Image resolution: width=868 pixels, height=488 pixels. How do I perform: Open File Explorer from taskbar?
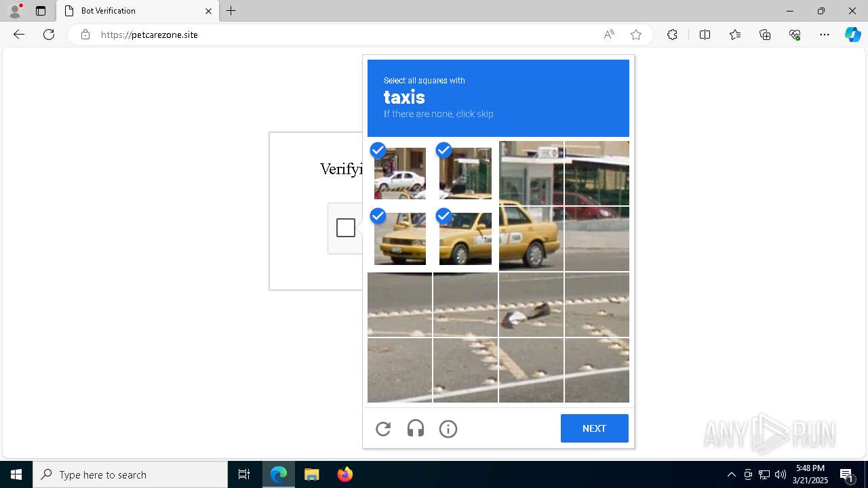click(x=312, y=474)
